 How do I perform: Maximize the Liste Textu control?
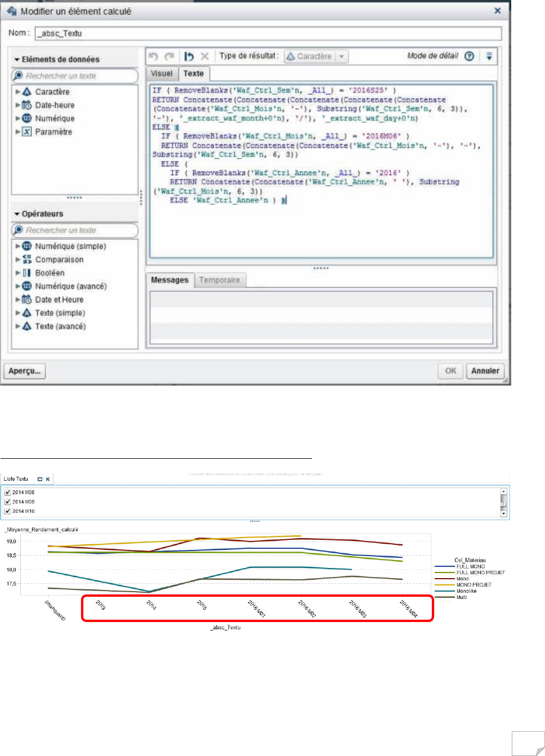40,479
